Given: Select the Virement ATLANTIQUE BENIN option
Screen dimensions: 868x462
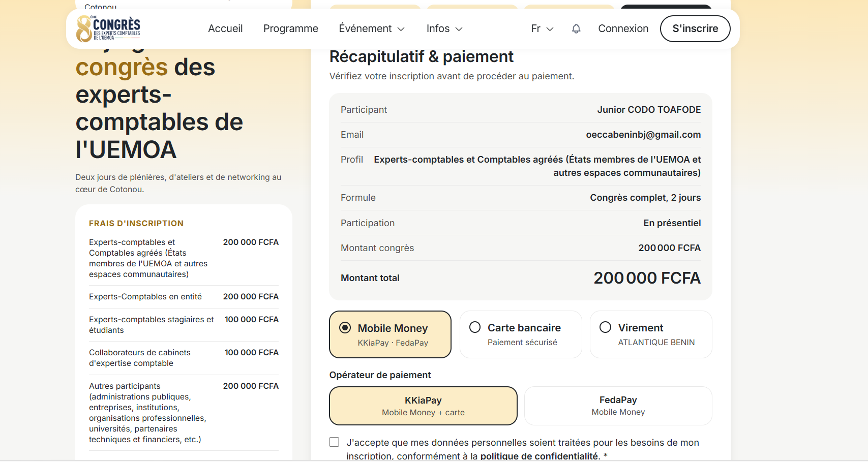Looking at the screenshot, I should pos(651,334).
